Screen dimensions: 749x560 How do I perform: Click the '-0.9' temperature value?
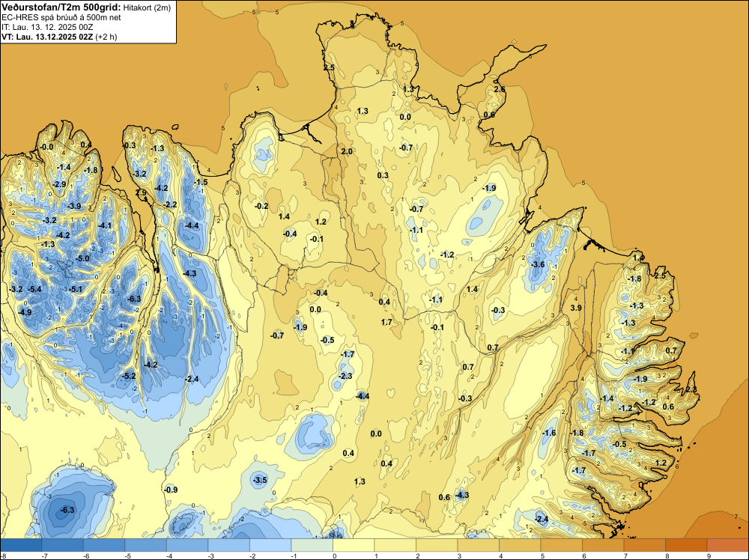(171, 490)
